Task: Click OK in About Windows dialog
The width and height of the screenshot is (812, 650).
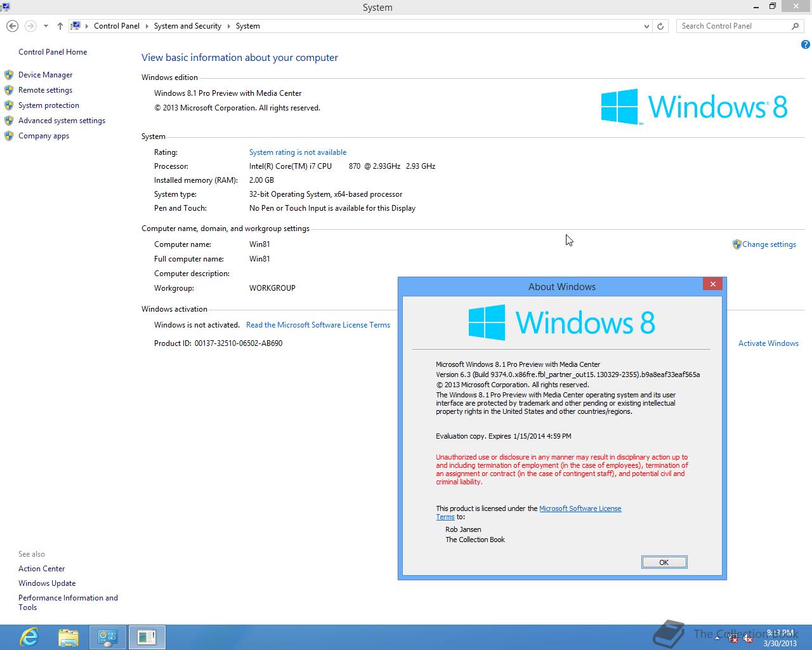Action: tap(664, 562)
